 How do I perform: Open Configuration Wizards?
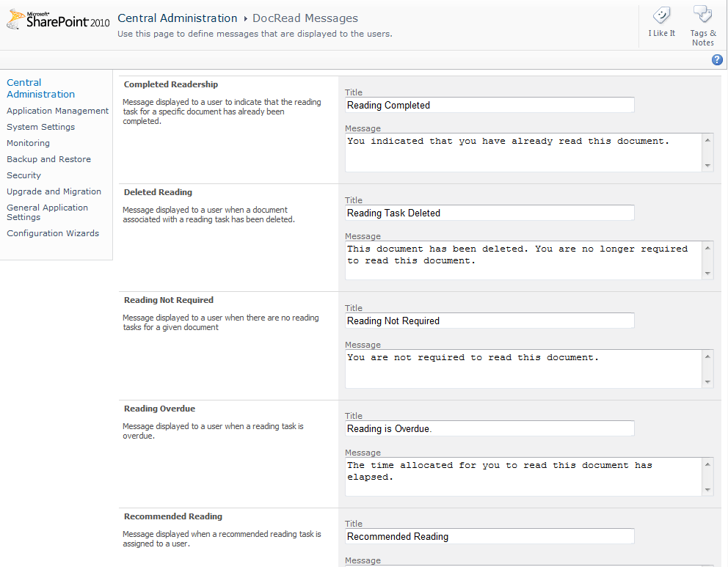tap(53, 233)
